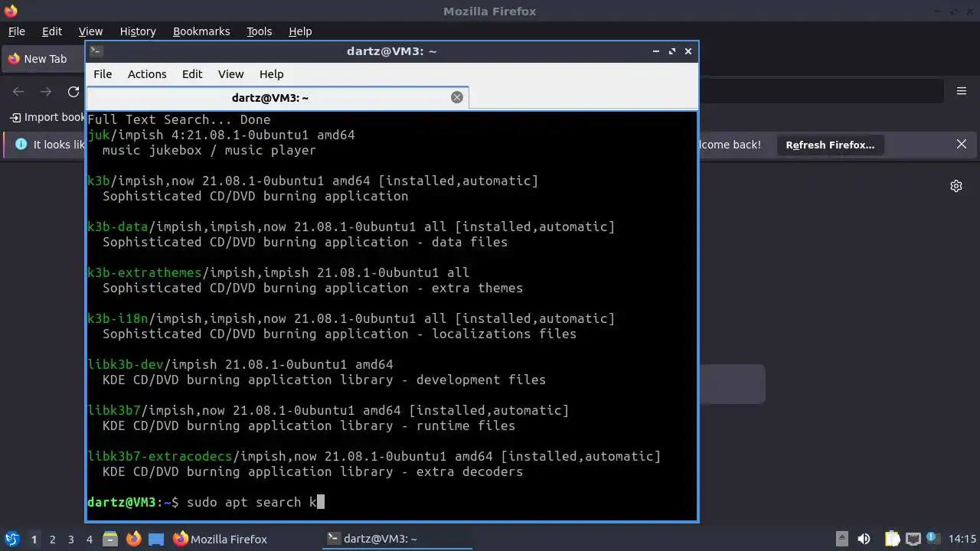The height and width of the screenshot is (551, 980).
Task: Click the juk package name
Action: pos(99,135)
